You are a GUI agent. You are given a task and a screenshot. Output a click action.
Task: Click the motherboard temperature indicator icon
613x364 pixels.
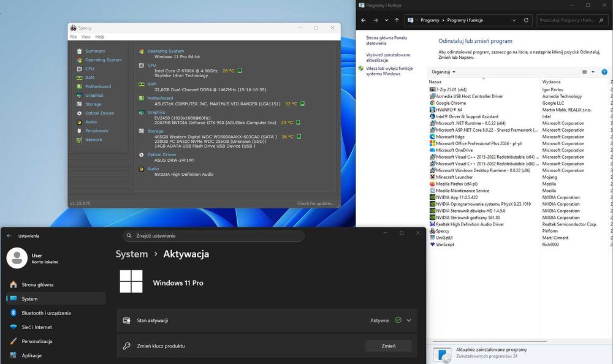(x=302, y=104)
